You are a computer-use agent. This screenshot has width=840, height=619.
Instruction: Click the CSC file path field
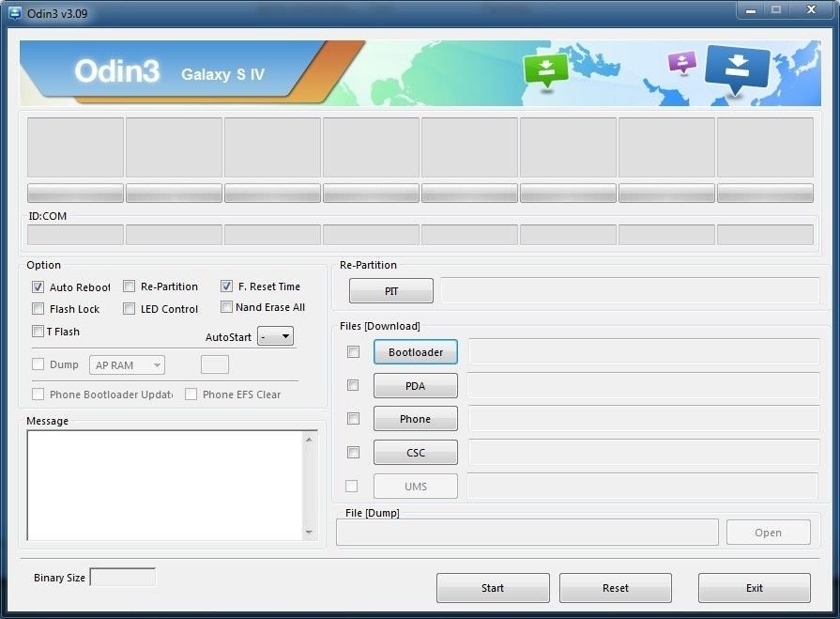644,453
